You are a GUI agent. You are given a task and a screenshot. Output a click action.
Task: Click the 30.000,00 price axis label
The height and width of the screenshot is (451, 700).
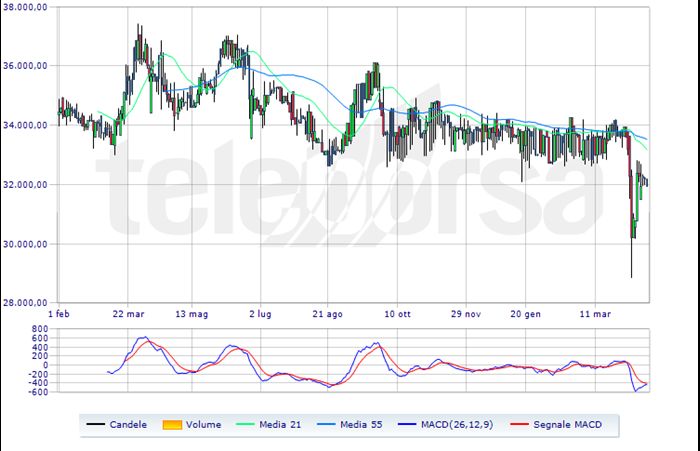coord(28,244)
